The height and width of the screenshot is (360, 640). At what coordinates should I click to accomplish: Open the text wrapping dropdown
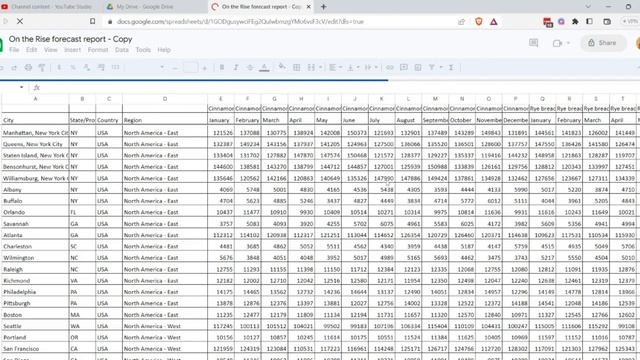(x=371, y=67)
